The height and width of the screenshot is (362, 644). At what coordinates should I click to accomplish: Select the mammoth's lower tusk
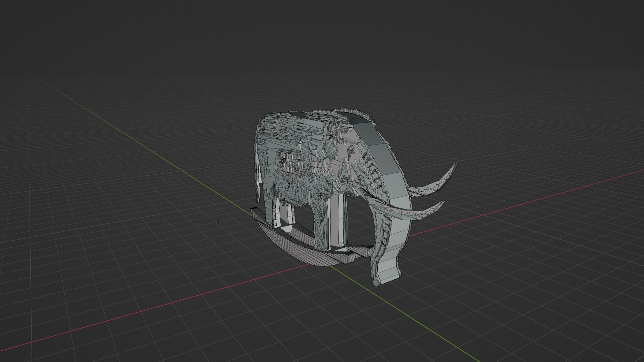pyautogui.click(x=408, y=213)
